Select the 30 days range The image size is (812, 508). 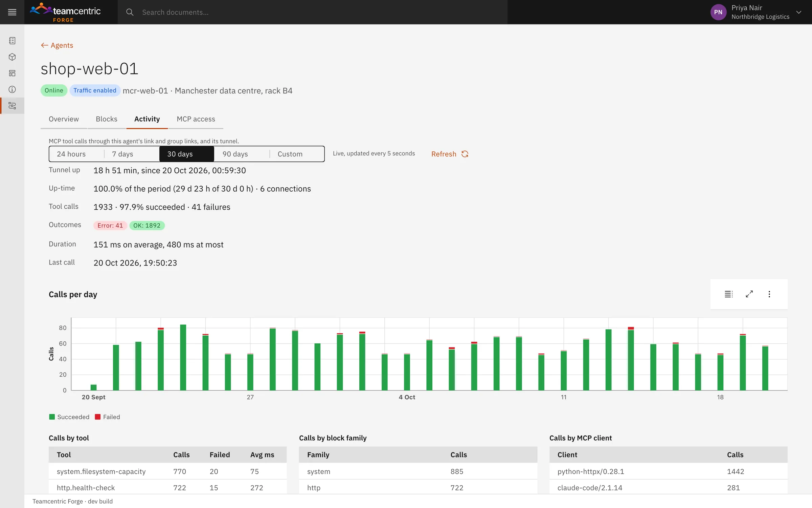point(187,154)
